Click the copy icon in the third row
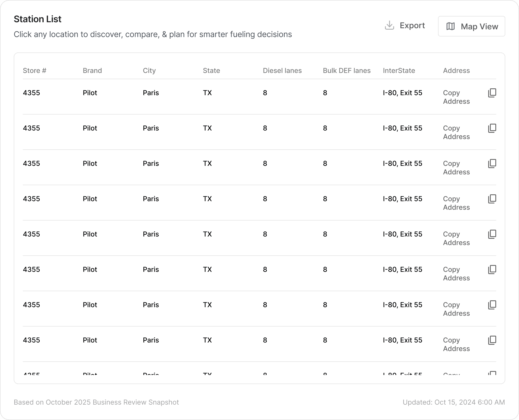 click(492, 164)
